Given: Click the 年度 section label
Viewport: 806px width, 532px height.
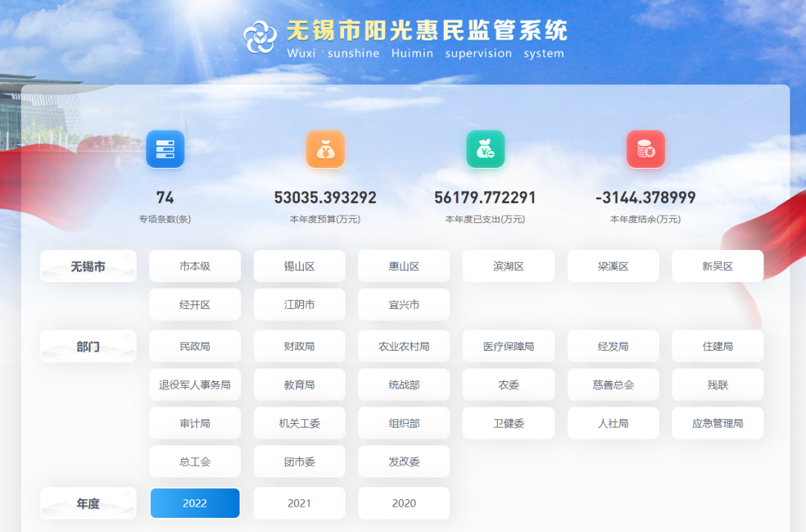Looking at the screenshot, I should (x=88, y=503).
